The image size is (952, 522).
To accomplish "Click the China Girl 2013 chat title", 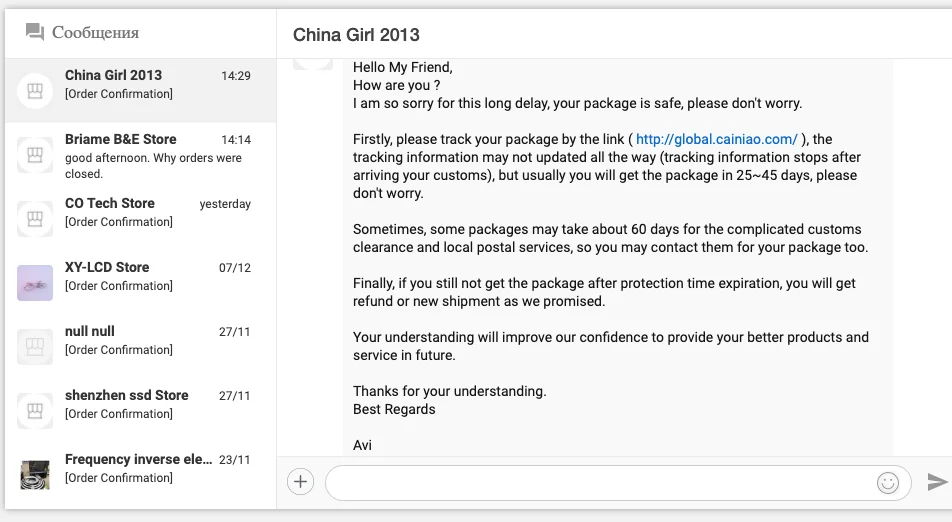I will click(356, 35).
